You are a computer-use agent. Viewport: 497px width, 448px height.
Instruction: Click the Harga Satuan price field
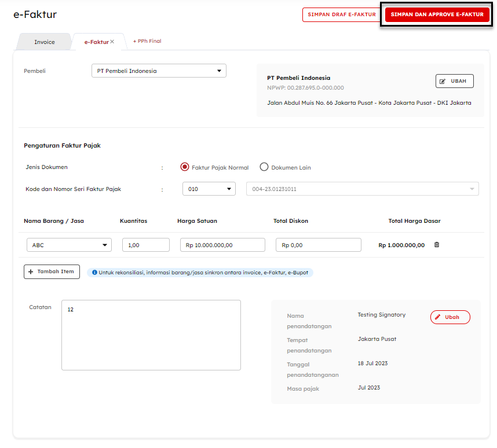tap(222, 245)
